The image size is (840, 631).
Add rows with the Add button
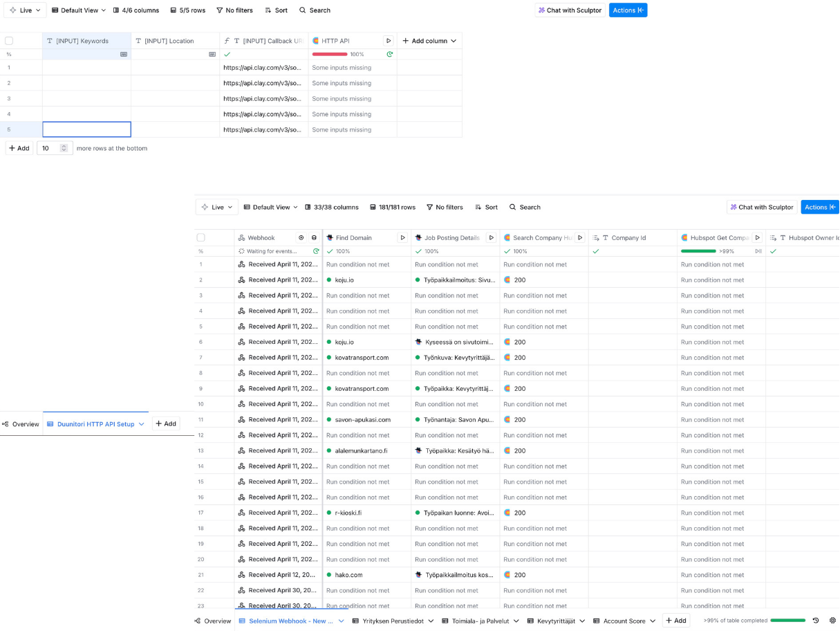tap(19, 148)
